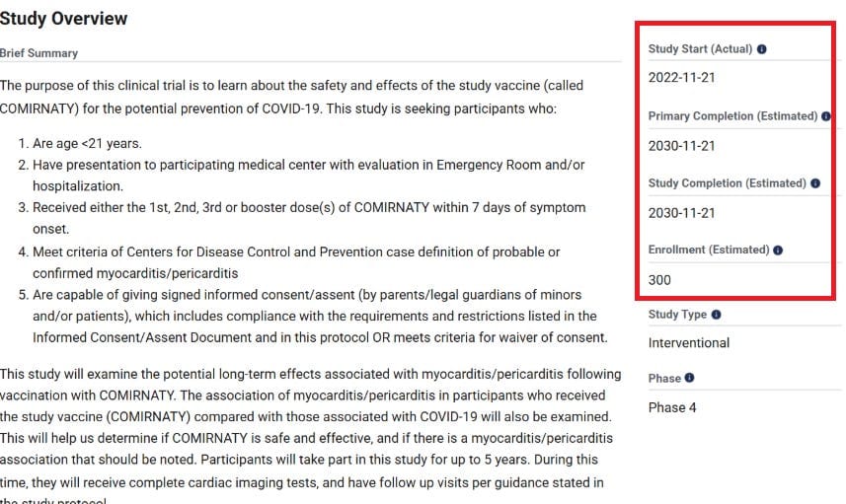Select the Phase 4 value
The width and height of the screenshot is (846, 504).
pyautogui.click(x=671, y=407)
